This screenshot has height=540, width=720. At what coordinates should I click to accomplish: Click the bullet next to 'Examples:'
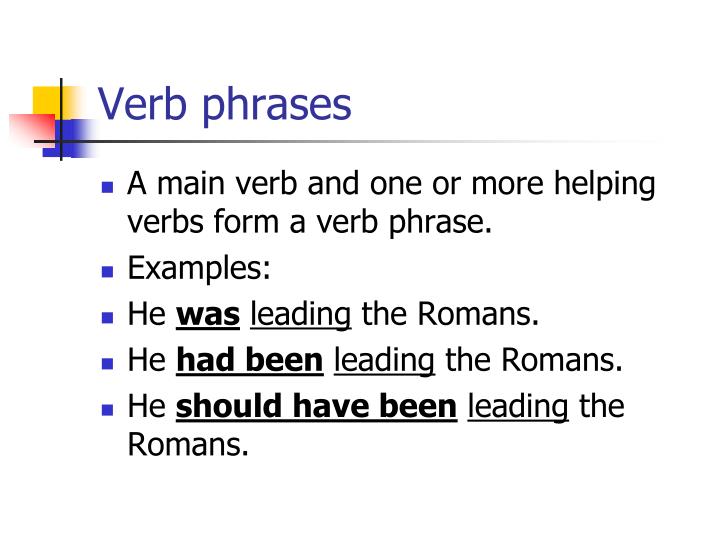point(107,272)
